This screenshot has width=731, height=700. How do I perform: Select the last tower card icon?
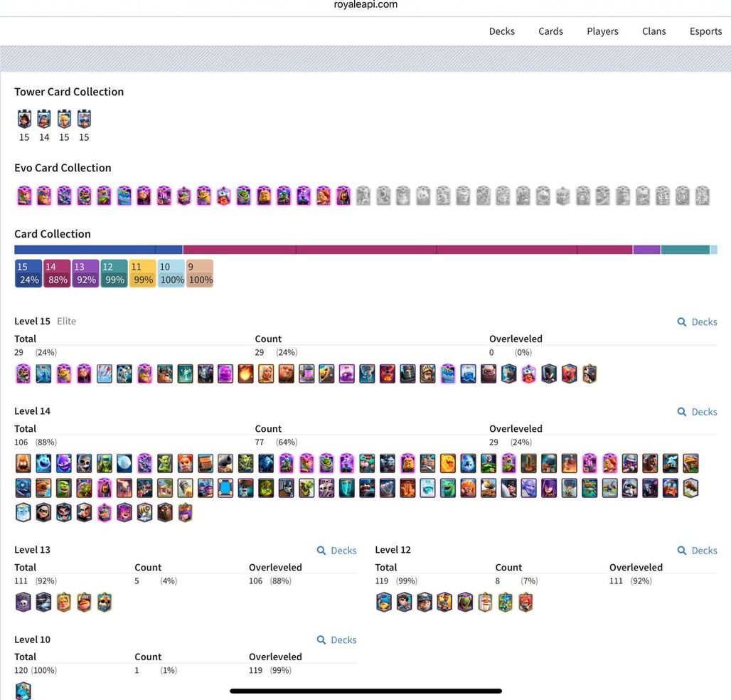point(84,120)
